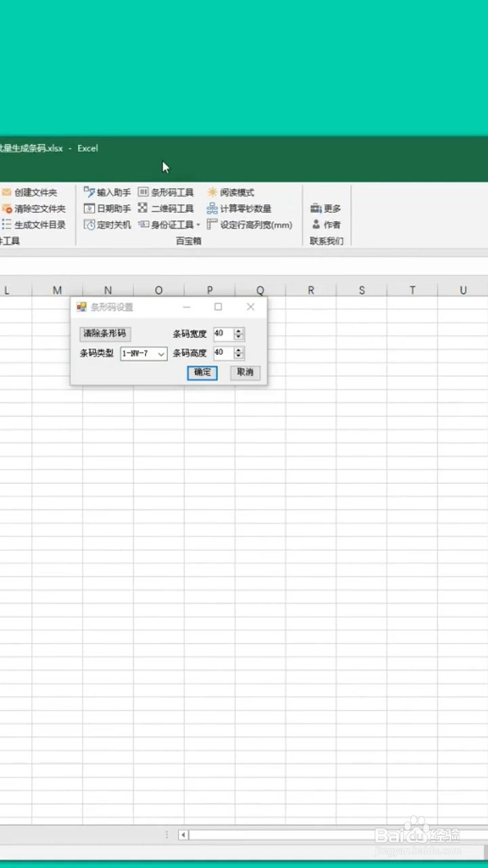
Task: Click 定时关机 tool
Action: 107,224
